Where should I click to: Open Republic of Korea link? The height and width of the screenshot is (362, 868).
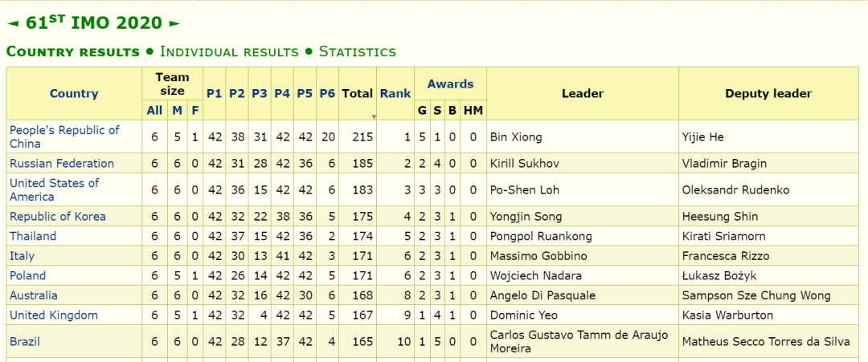coord(57,216)
